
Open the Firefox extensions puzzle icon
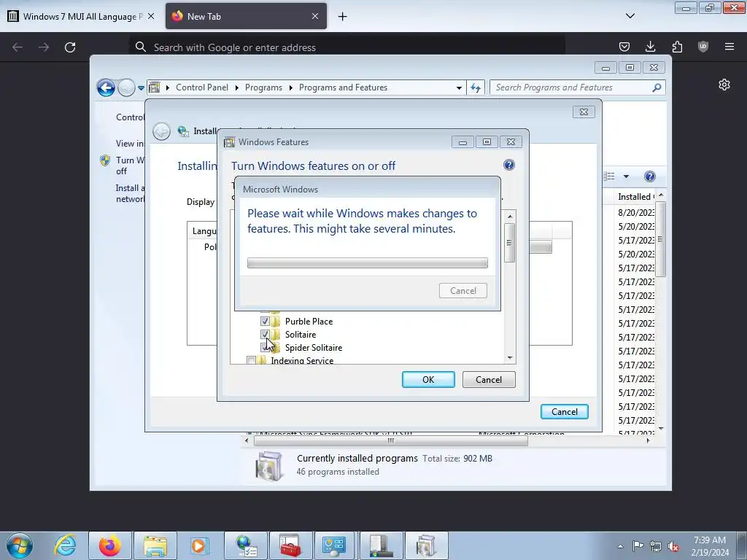pos(677,47)
